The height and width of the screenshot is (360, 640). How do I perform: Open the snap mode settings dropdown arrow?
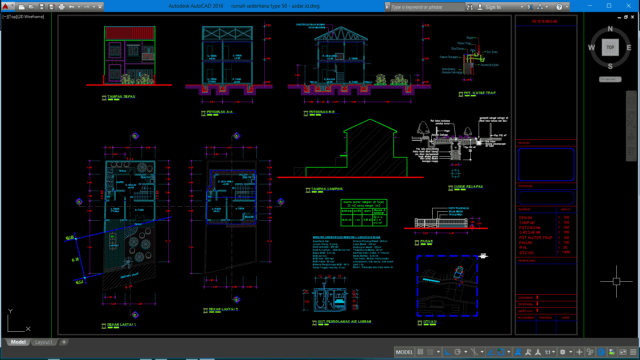(438, 352)
